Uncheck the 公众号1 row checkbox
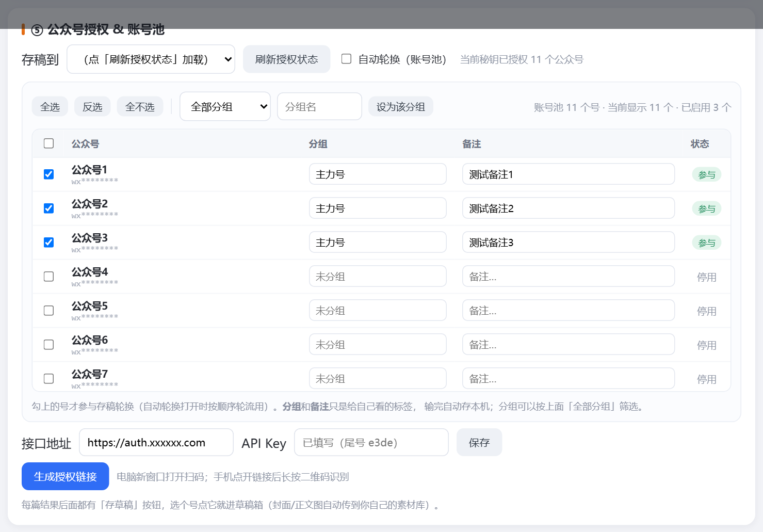Viewport: 763px width, 532px height. click(49, 174)
